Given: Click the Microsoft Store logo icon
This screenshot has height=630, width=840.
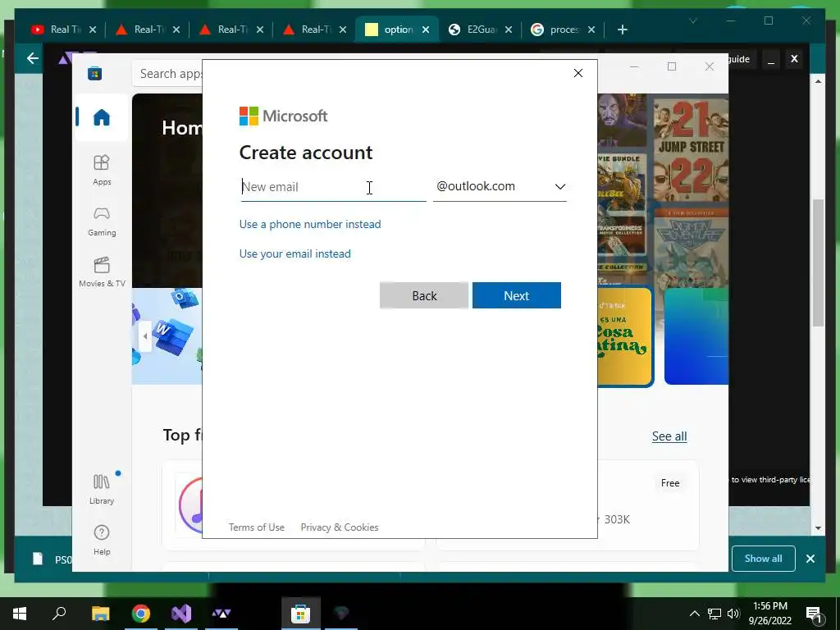Looking at the screenshot, I should pyautogui.click(x=95, y=73).
